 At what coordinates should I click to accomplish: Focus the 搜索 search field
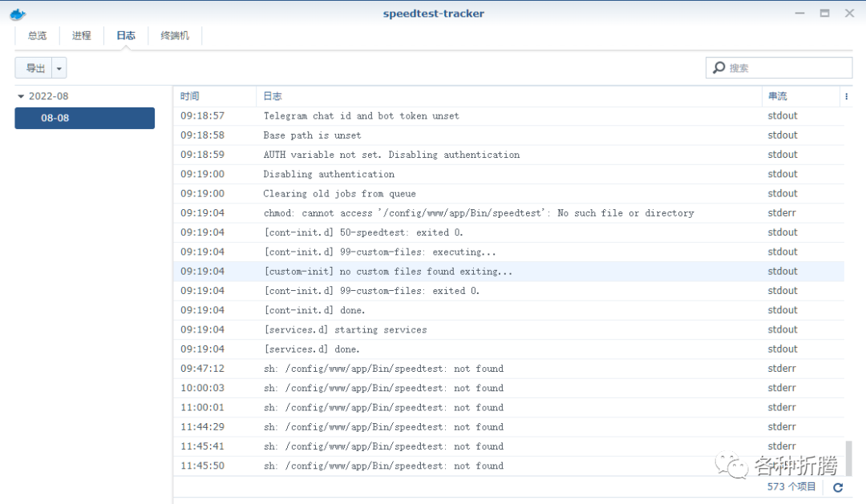coord(786,68)
